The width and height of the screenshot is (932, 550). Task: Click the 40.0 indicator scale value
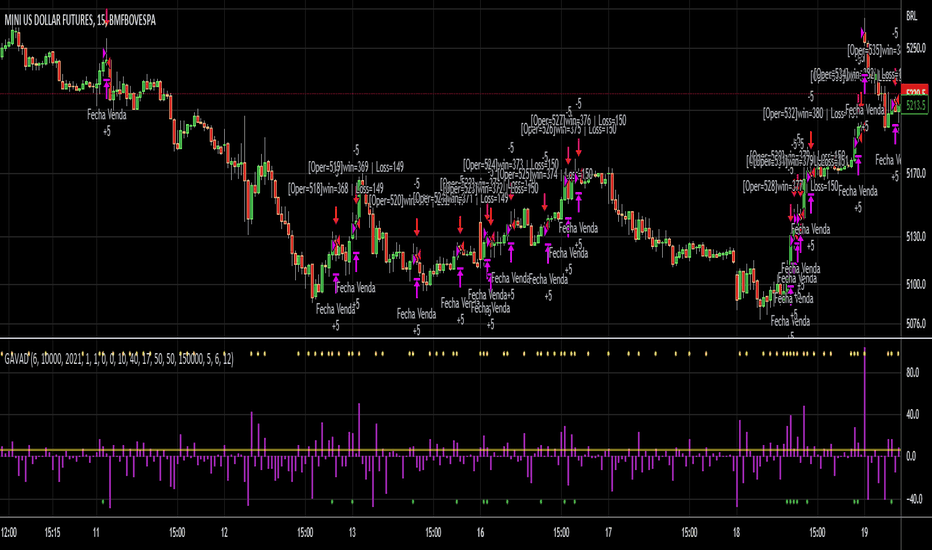coord(912,414)
